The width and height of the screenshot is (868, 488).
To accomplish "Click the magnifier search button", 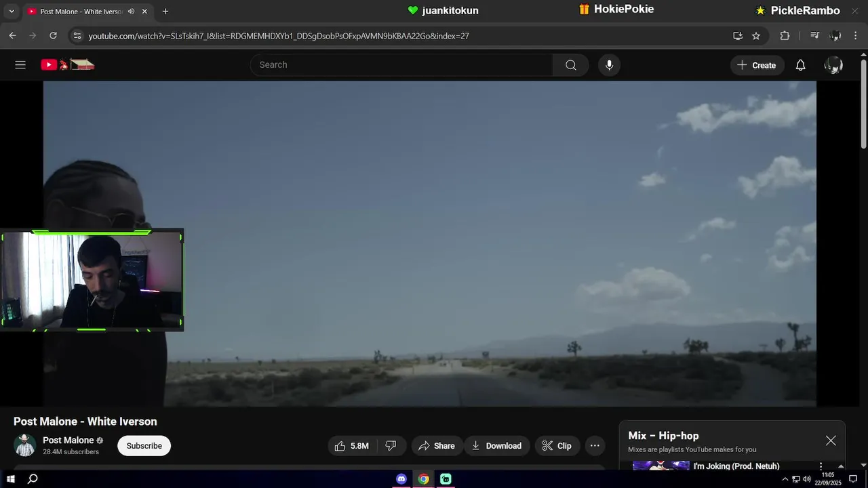I will pyautogui.click(x=571, y=65).
